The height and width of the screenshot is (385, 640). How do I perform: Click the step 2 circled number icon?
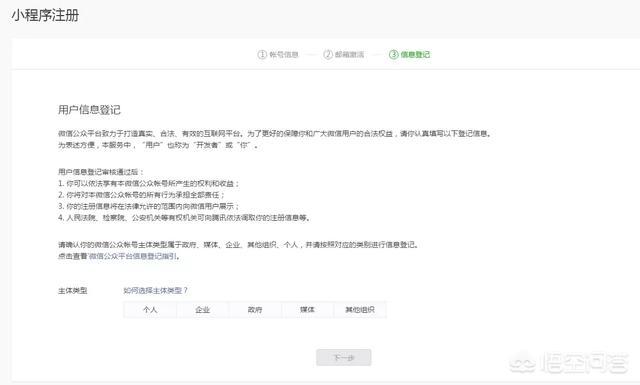tap(328, 54)
